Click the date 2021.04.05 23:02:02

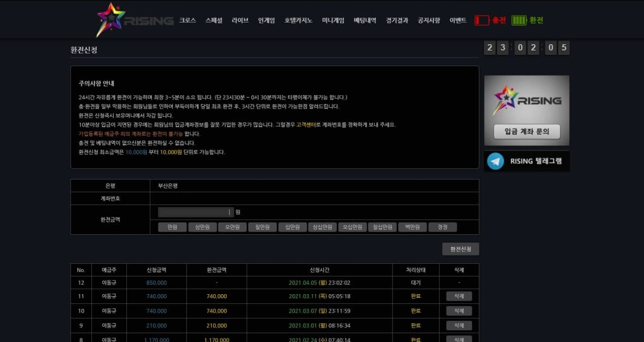[319, 283]
